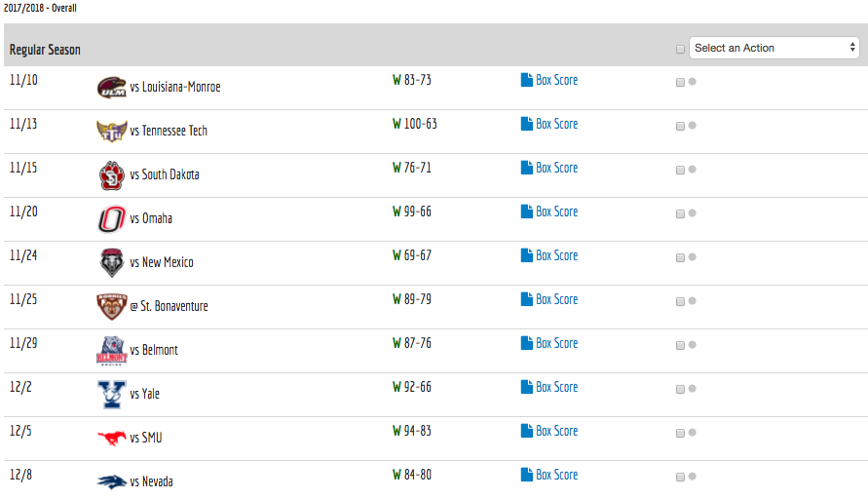The width and height of the screenshot is (868, 500).
Task: Click the Omaha team logo
Action: [111, 219]
